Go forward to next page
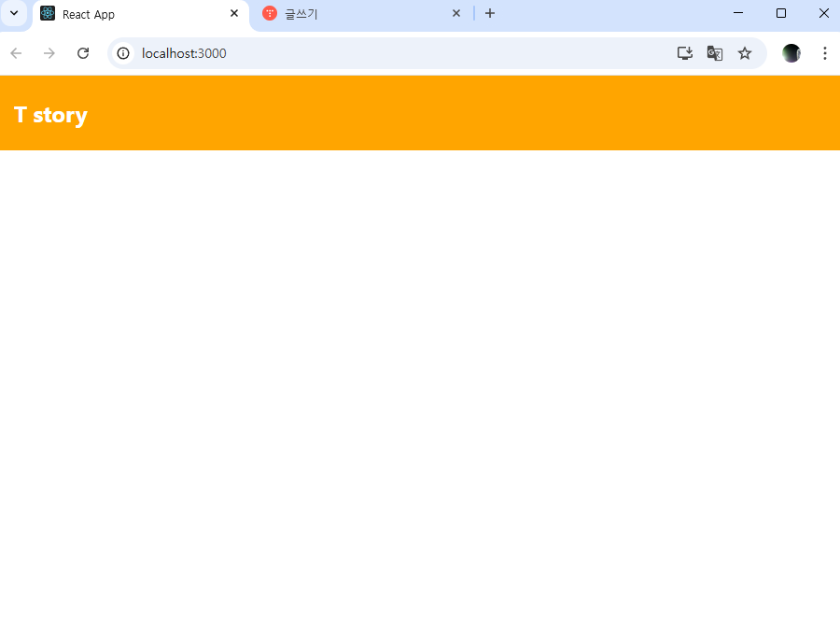The height and width of the screenshot is (621, 840). (x=49, y=53)
